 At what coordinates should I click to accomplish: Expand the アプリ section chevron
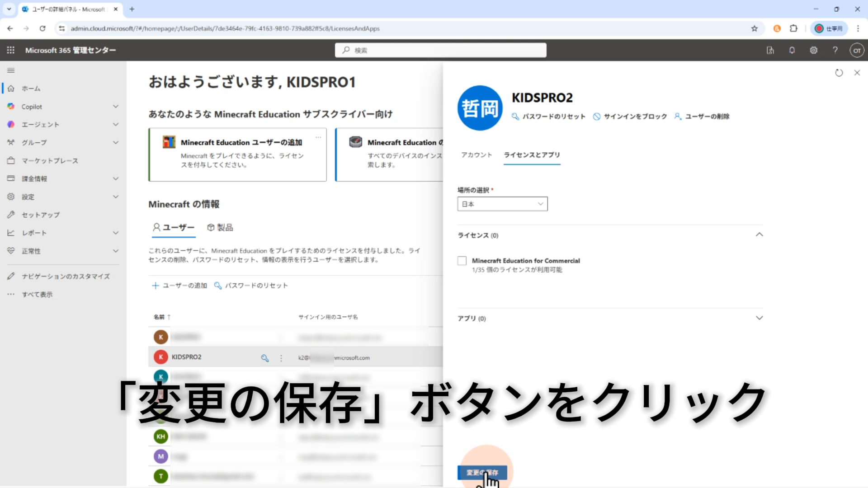[x=759, y=318]
